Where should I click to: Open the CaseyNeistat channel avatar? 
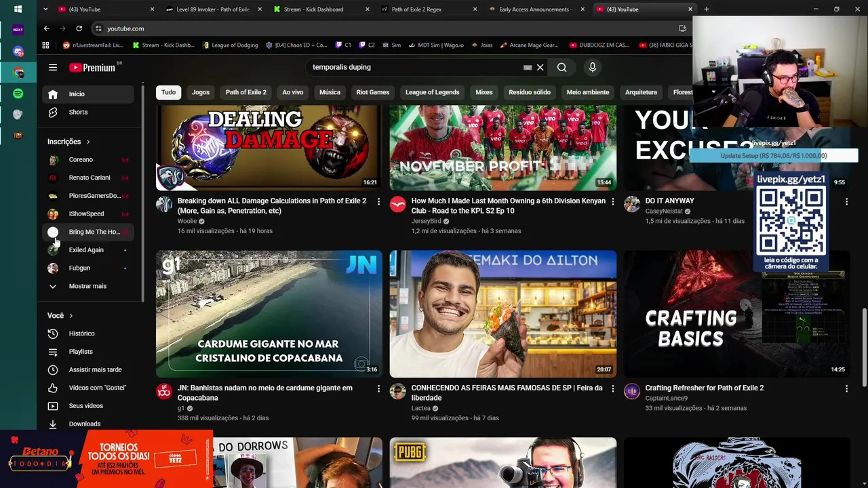coord(632,205)
